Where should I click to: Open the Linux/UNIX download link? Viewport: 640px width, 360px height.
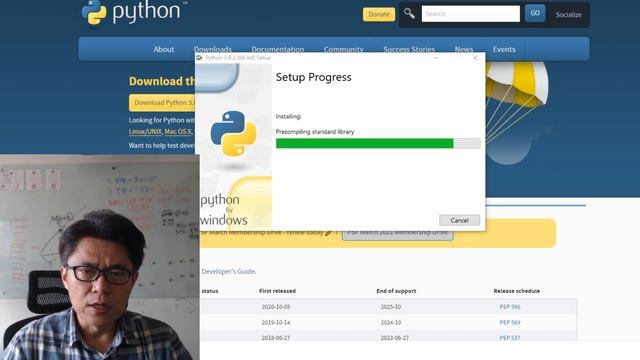(145, 132)
